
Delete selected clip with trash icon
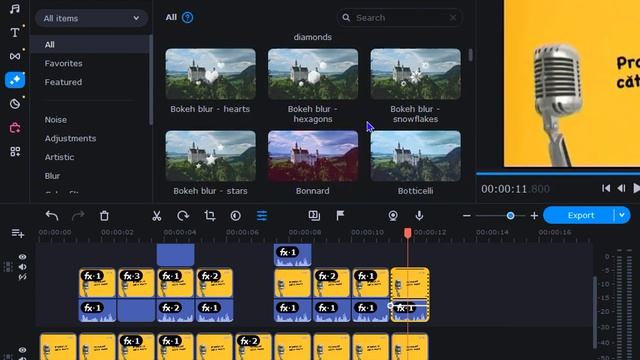(104, 216)
